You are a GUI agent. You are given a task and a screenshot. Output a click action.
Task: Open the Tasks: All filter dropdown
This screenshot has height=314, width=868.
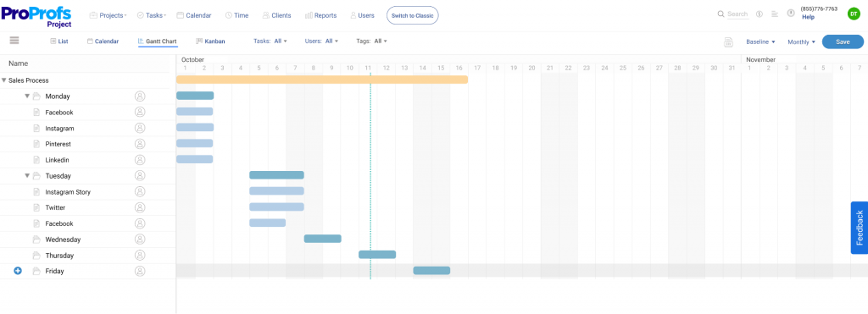pos(270,41)
